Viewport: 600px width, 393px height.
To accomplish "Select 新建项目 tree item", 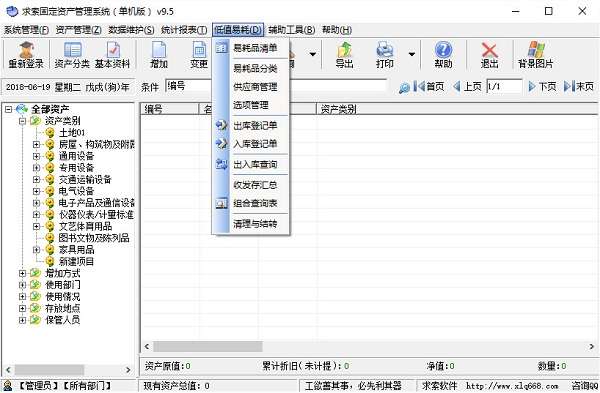I will point(76,262).
